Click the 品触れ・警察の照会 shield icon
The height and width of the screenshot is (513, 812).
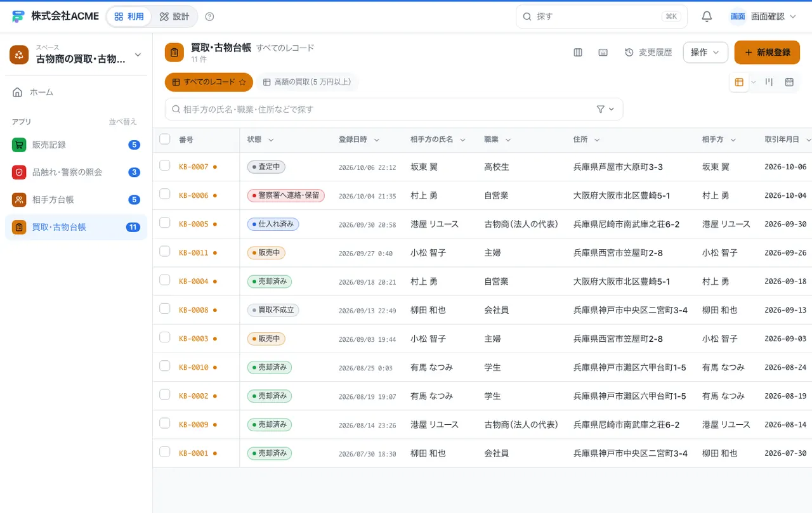pyautogui.click(x=19, y=172)
